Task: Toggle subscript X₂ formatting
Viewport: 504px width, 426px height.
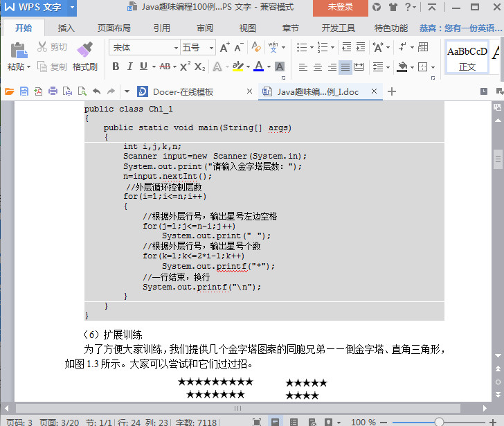Action: [199, 67]
